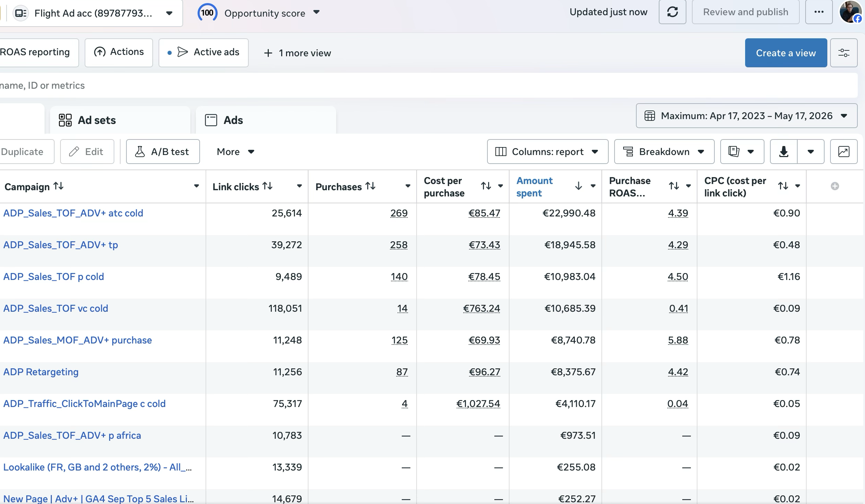This screenshot has height=504, width=865.
Task: Open the view filter settings sliders icon
Action: pyautogui.click(x=844, y=53)
